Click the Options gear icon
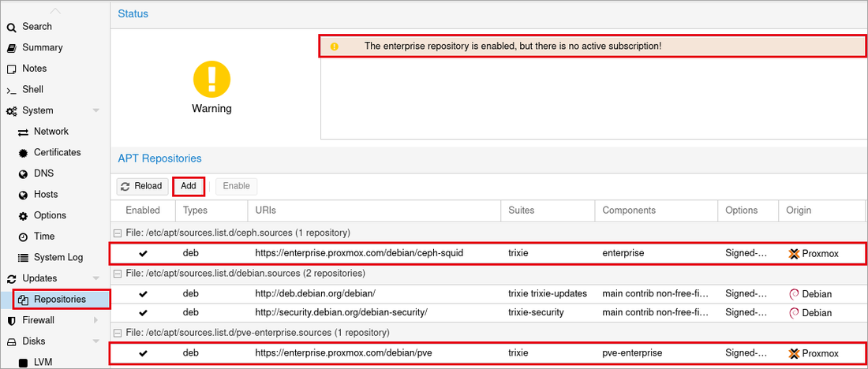Screen dimensions: 868x369 [x=23, y=216]
